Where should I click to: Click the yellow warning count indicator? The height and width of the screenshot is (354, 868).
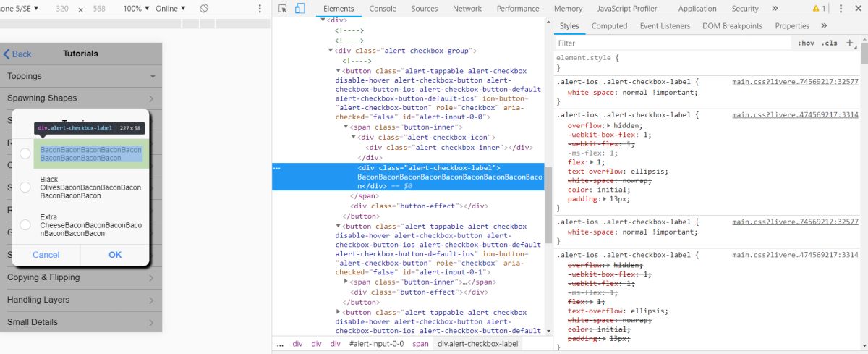point(818,9)
